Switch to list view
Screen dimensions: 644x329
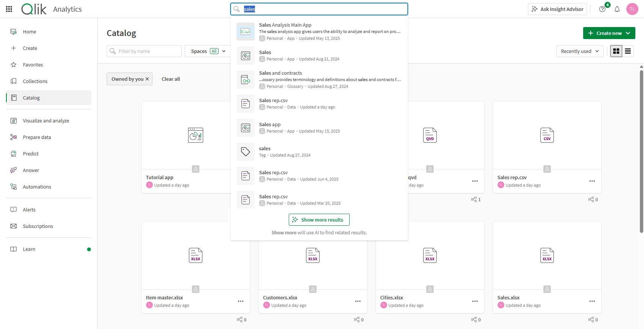[x=628, y=51]
